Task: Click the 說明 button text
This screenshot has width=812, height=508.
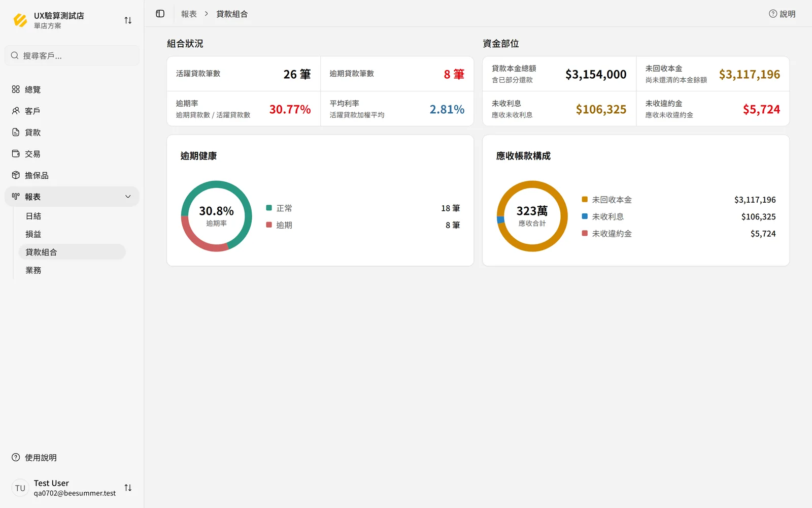Action: coord(788,14)
